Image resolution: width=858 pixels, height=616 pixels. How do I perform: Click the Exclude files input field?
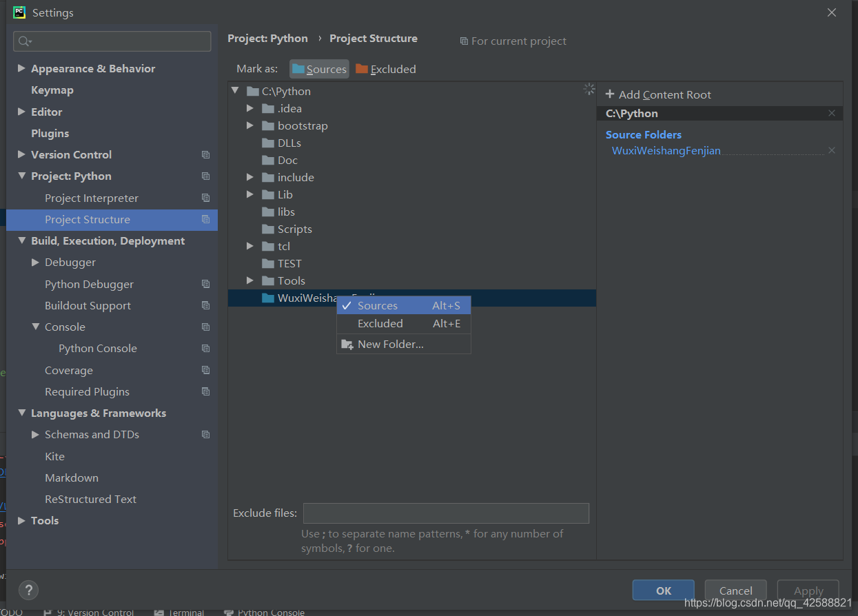[x=446, y=513]
